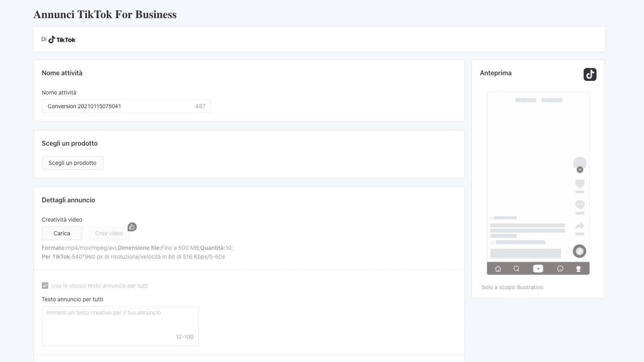This screenshot has width=644, height=362.
Task: Click the 'Anteprima' panel title
Action: [x=496, y=73]
